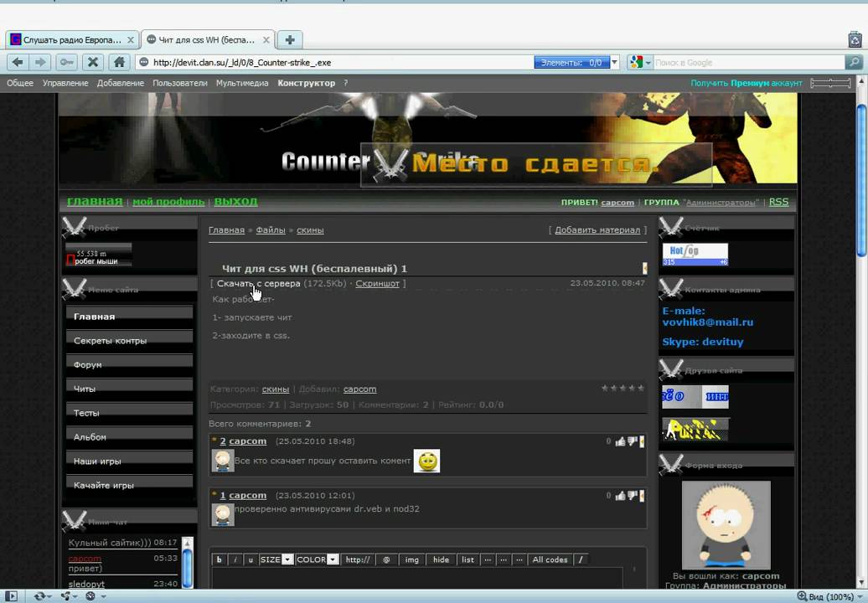This screenshot has width=868, height=603.
Task: Go back with the browser back arrow
Action: pos(18,62)
